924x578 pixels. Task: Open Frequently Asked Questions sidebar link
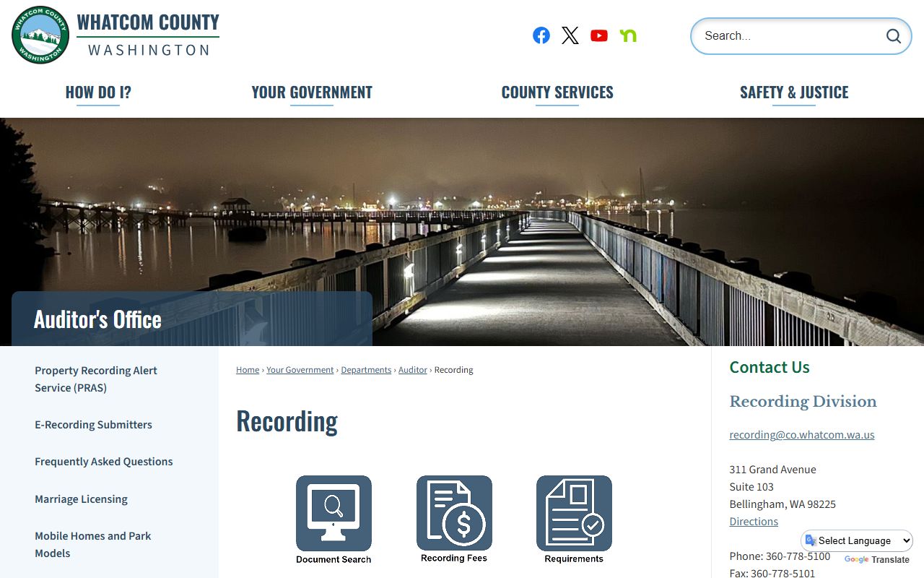pyautogui.click(x=104, y=462)
